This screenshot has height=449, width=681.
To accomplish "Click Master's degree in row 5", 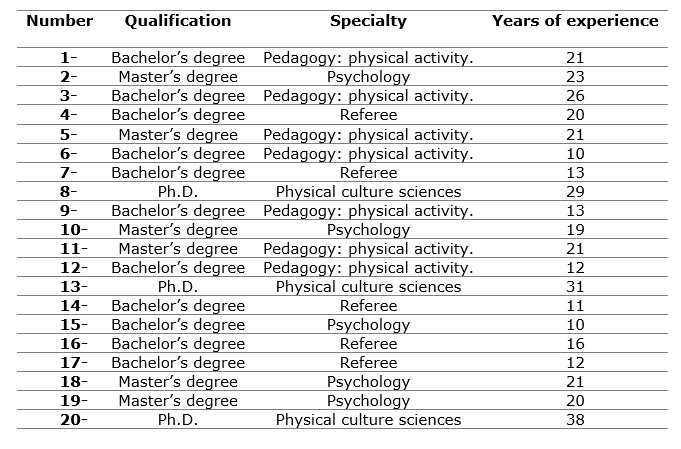I will click(x=178, y=135).
